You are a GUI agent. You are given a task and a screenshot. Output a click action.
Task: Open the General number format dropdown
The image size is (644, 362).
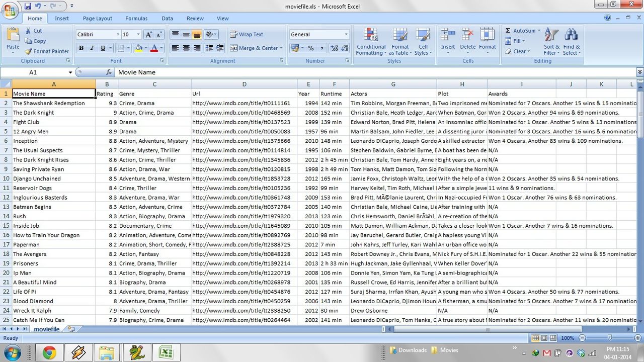346,35
